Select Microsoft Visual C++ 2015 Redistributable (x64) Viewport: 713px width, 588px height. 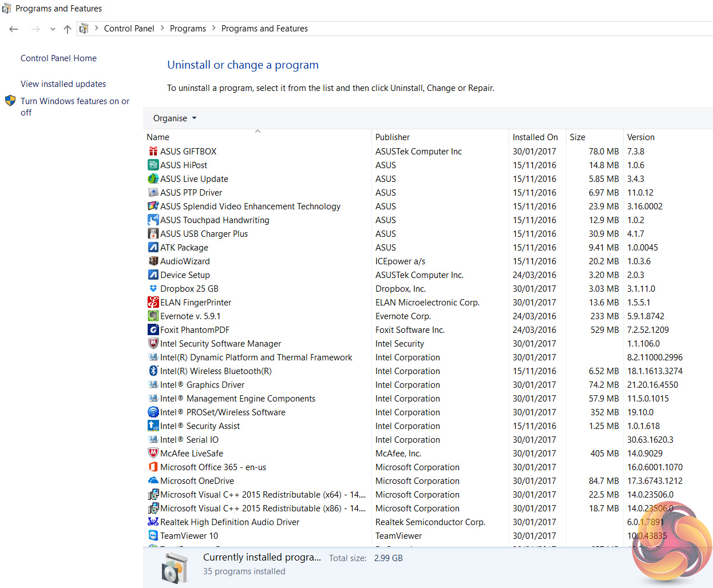click(263, 495)
